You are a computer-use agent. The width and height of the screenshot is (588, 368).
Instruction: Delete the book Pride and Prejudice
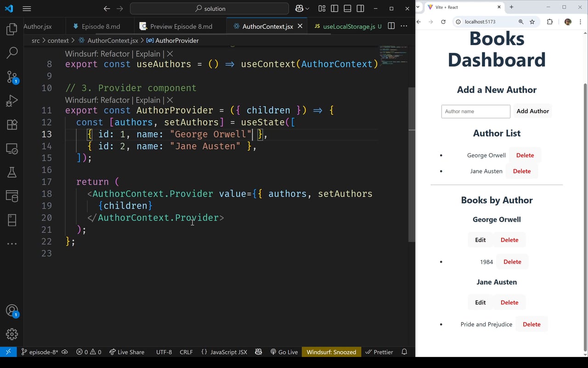[x=531, y=324]
